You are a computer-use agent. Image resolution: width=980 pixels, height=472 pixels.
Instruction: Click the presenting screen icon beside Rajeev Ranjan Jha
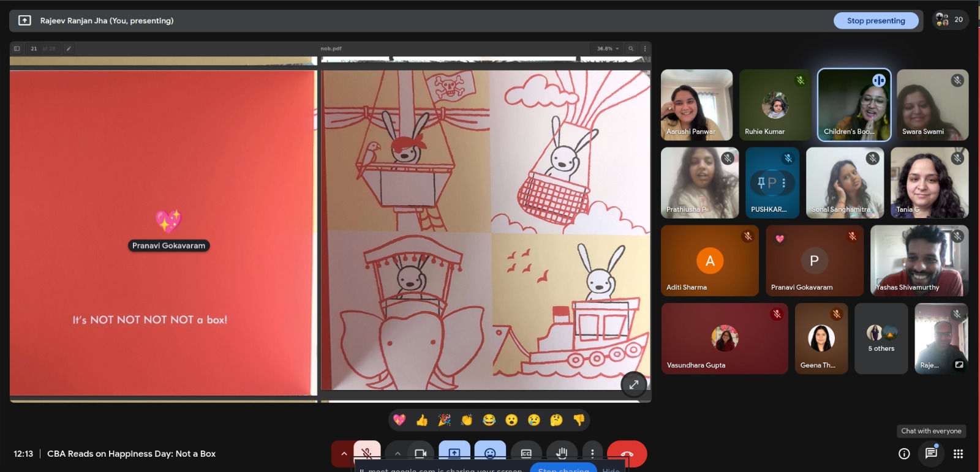pos(24,20)
